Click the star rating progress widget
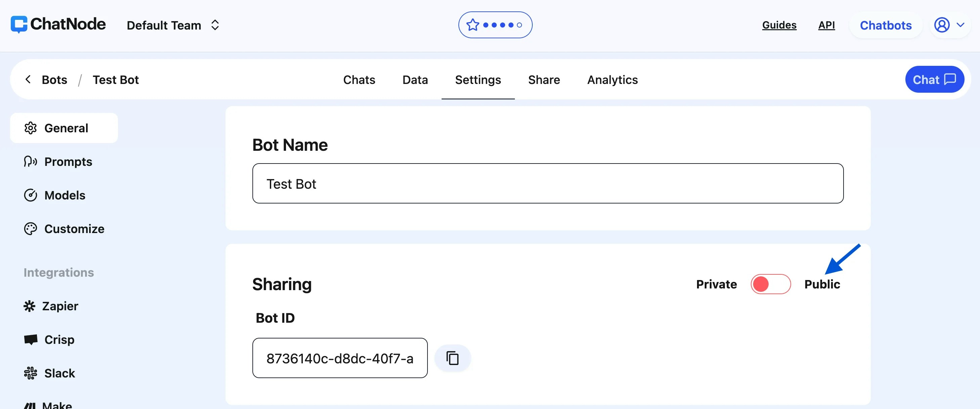The height and width of the screenshot is (409, 980). (x=495, y=24)
